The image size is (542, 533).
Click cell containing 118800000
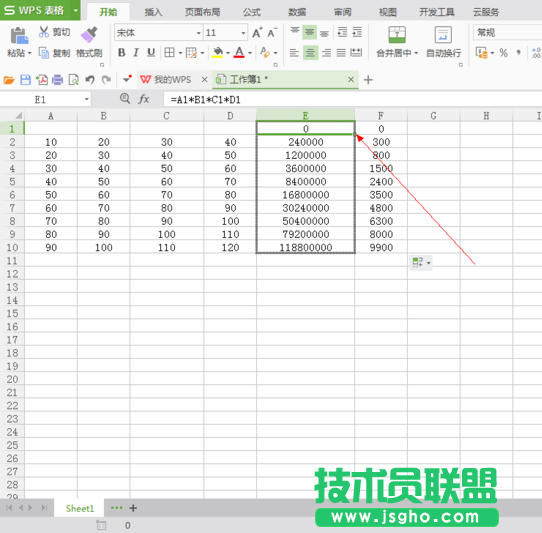click(x=306, y=247)
